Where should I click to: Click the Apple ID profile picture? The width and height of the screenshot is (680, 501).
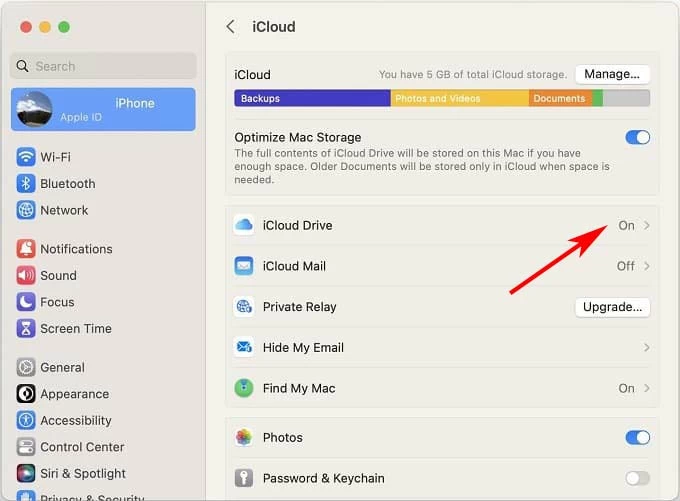coord(35,110)
